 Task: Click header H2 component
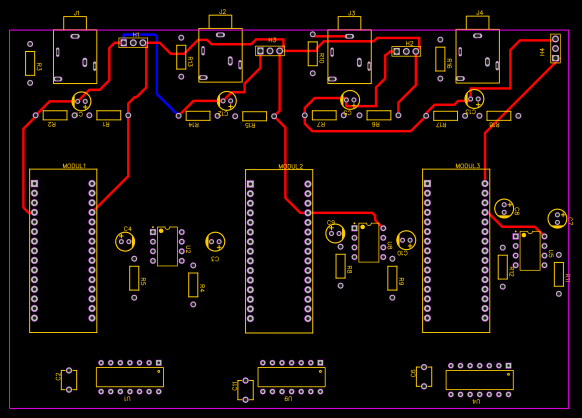406,51
